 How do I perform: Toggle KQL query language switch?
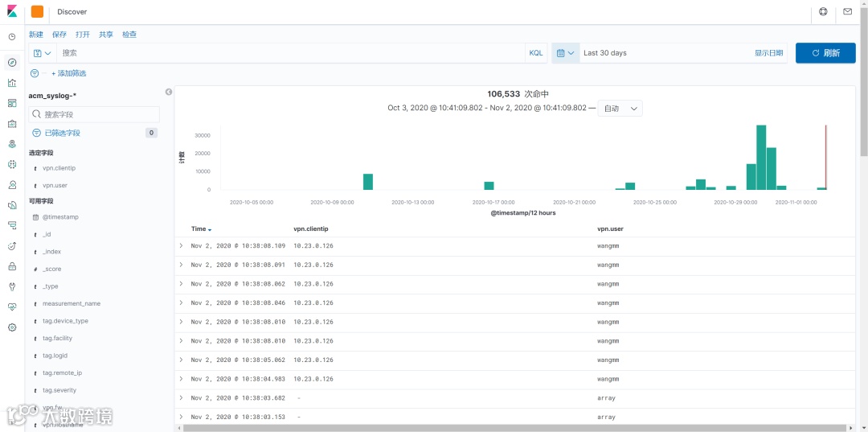click(x=536, y=53)
